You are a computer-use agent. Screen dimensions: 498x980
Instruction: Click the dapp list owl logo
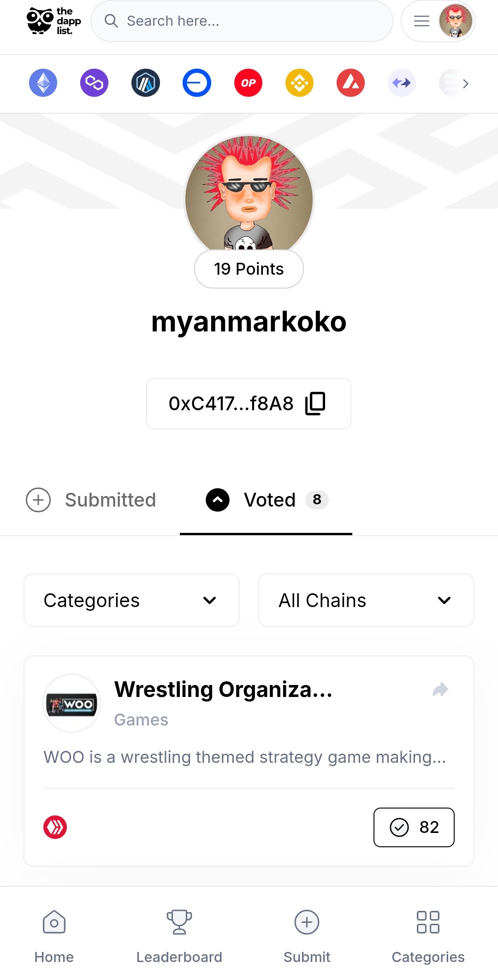pos(53,21)
